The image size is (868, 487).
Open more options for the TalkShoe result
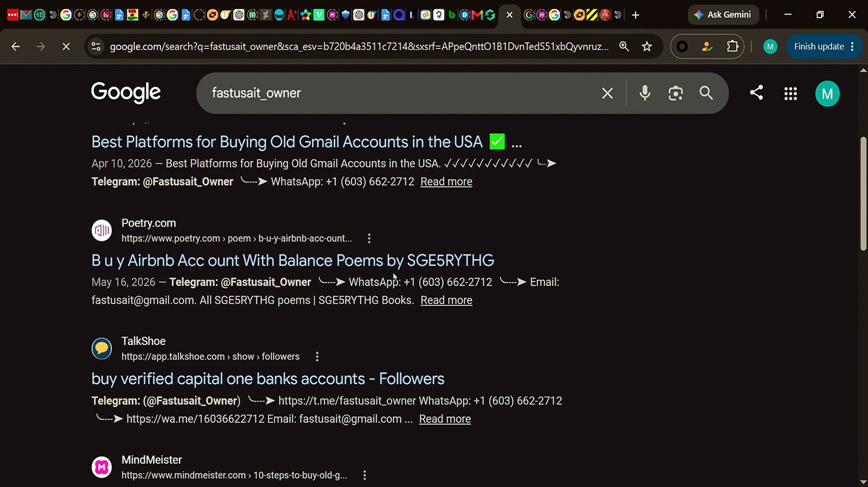click(317, 356)
